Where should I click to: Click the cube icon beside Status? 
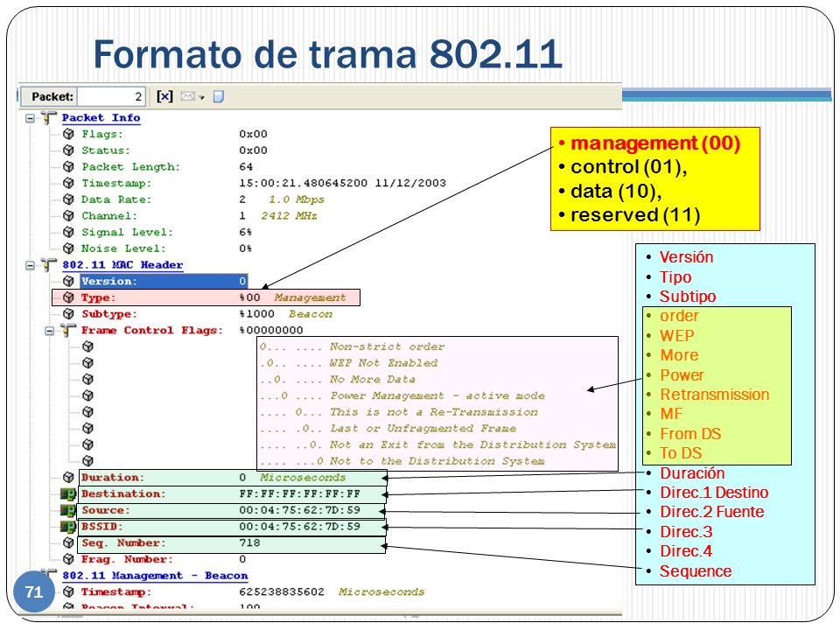click(x=68, y=150)
